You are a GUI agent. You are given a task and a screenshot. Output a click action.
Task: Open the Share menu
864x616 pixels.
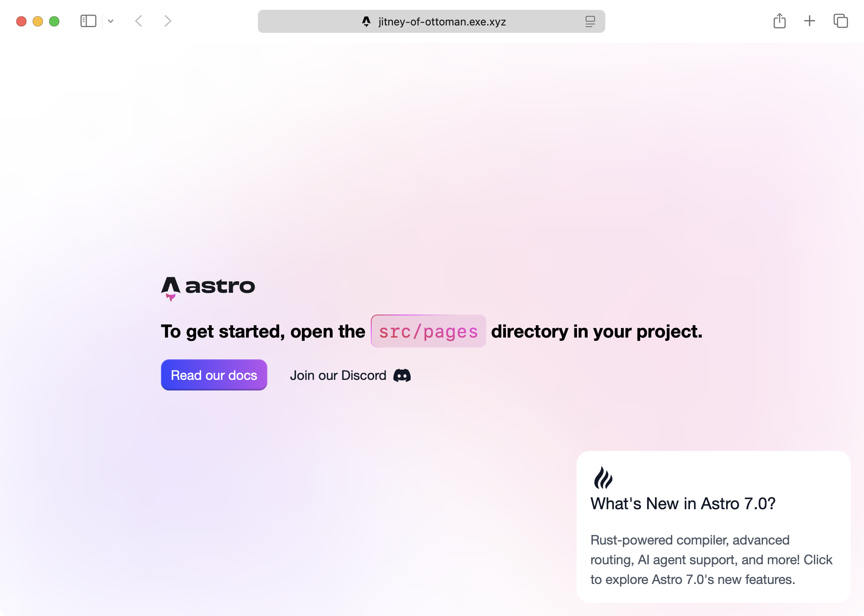(779, 21)
